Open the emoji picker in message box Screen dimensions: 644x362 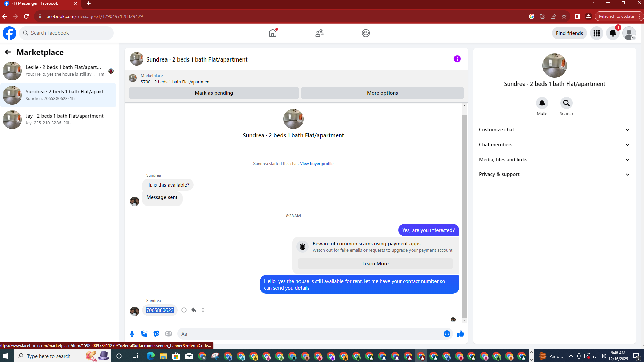coord(447,334)
